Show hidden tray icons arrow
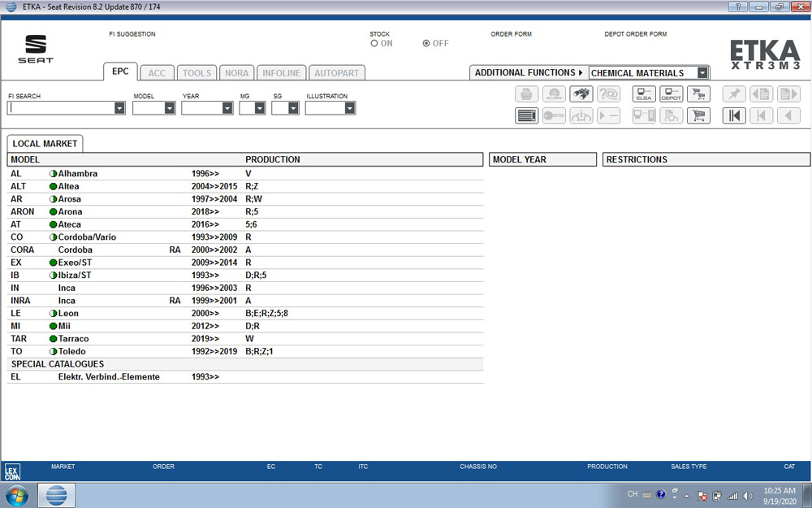 click(x=687, y=496)
